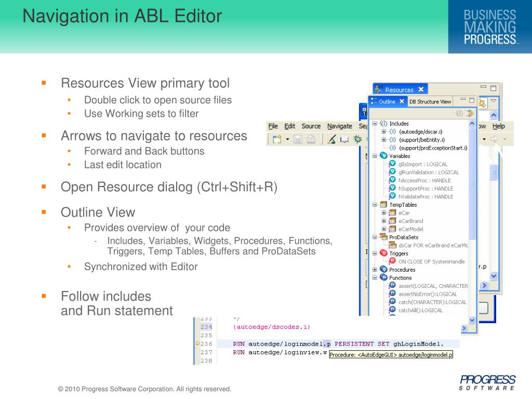Select ON CLOSE OF SystemHandle trigger
The image size is (532, 399).
432,262
